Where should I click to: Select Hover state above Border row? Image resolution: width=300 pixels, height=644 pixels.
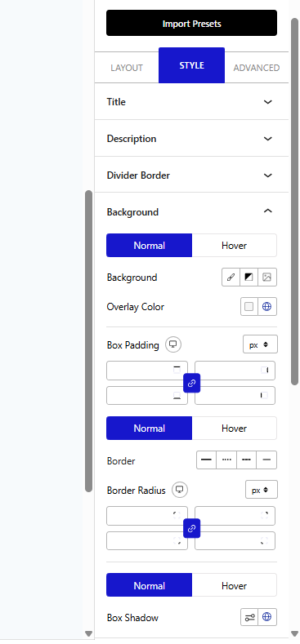point(234,428)
